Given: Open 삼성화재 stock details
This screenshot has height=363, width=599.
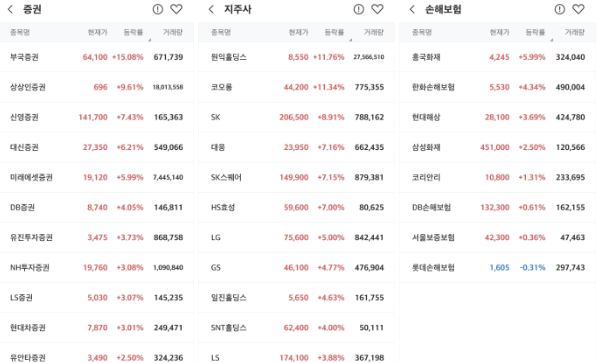Looking at the screenshot, I should click(x=497, y=147).
